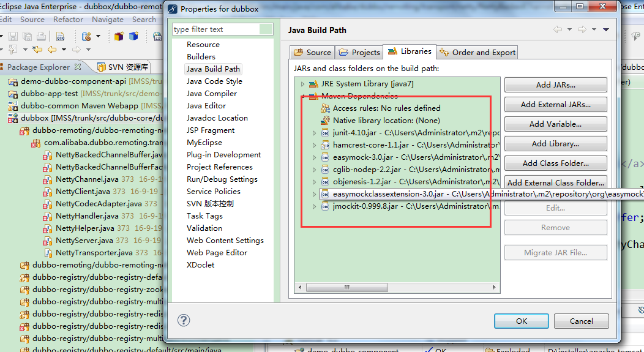This screenshot has height=352, width=644.
Task: Click horizontal scrollbar thumb in libraries list
Action: tap(347, 288)
